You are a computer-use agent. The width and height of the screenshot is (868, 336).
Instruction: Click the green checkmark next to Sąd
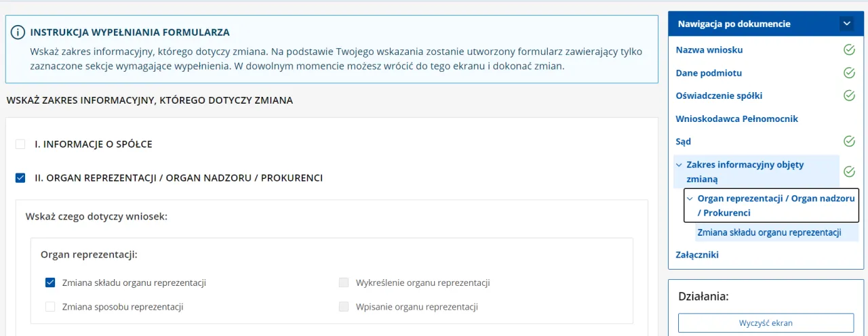(x=848, y=142)
